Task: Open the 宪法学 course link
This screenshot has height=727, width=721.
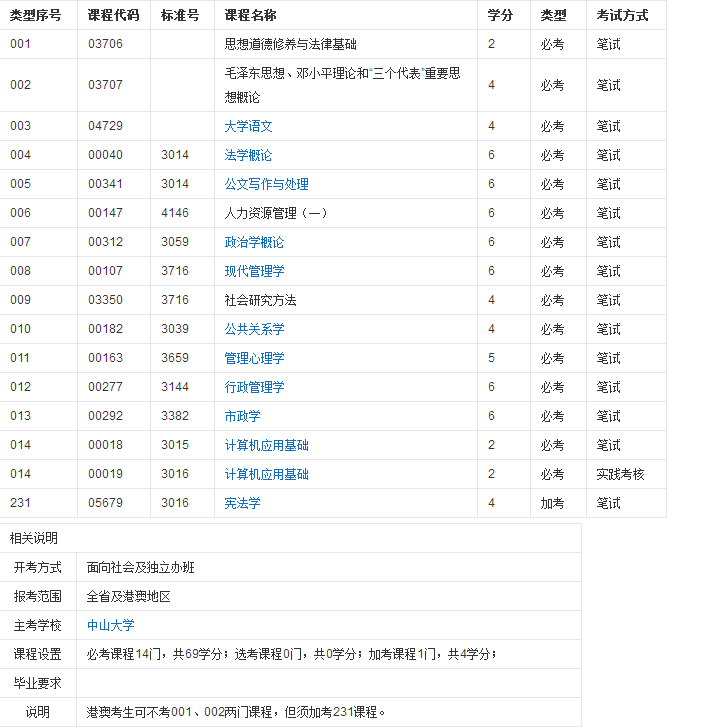Action: [x=242, y=503]
